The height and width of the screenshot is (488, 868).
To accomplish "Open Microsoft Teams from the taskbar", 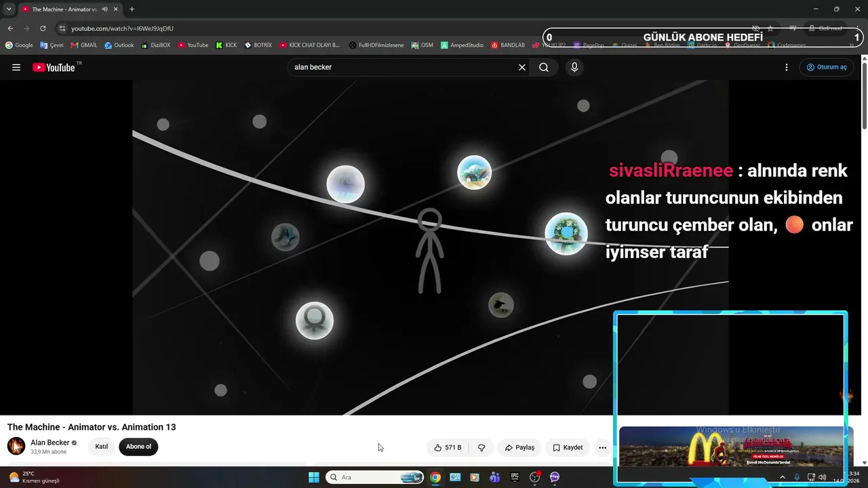I will pyautogui.click(x=495, y=477).
